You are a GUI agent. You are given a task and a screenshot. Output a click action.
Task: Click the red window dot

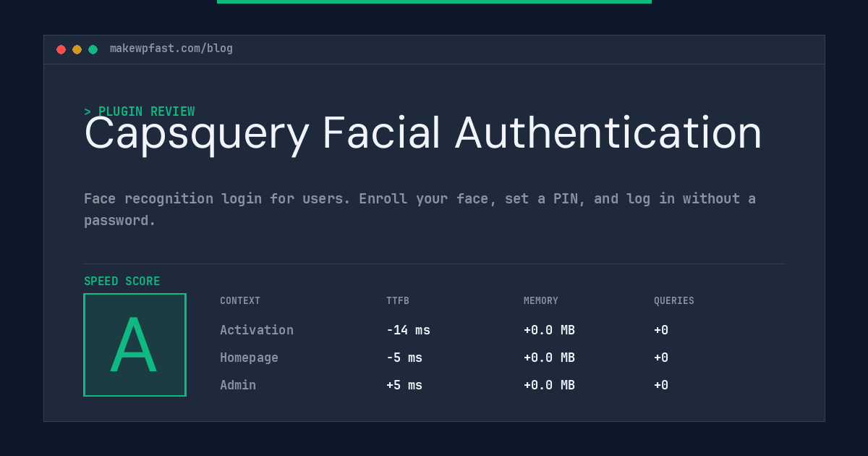click(x=61, y=49)
